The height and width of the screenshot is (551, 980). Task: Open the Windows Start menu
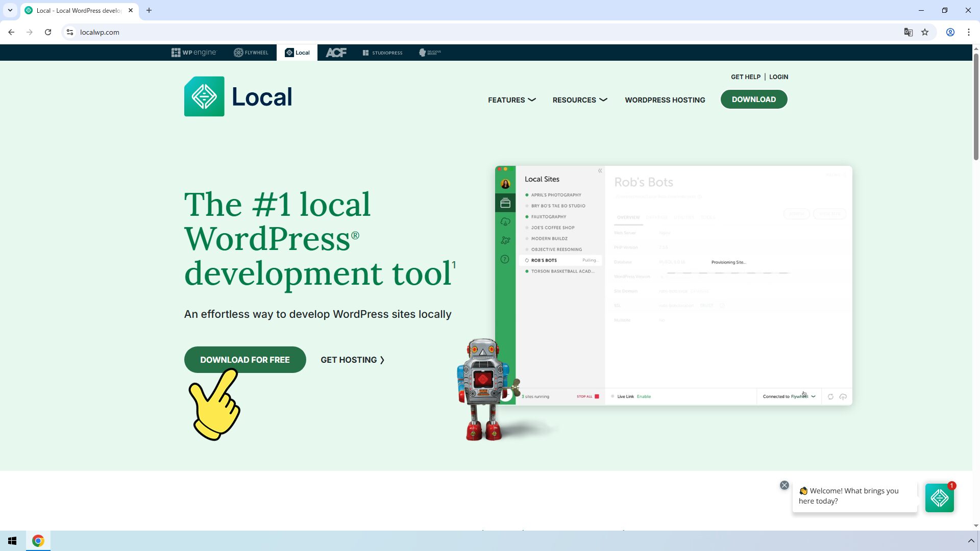pyautogui.click(x=12, y=541)
